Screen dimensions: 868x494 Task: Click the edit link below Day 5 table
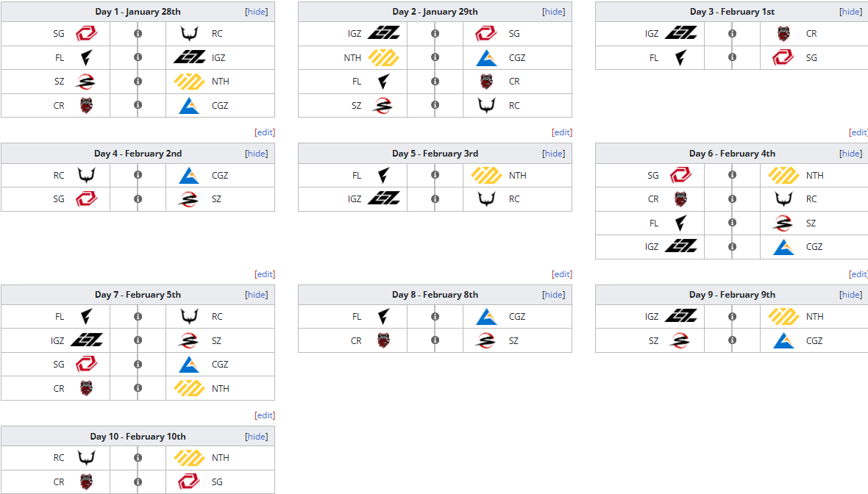point(562,273)
